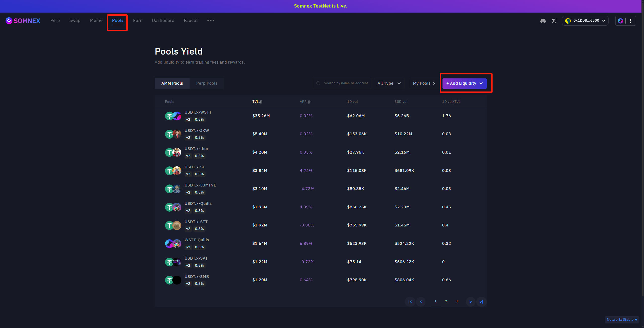Click the $35.26M TVL value

click(x=261, y=116)
